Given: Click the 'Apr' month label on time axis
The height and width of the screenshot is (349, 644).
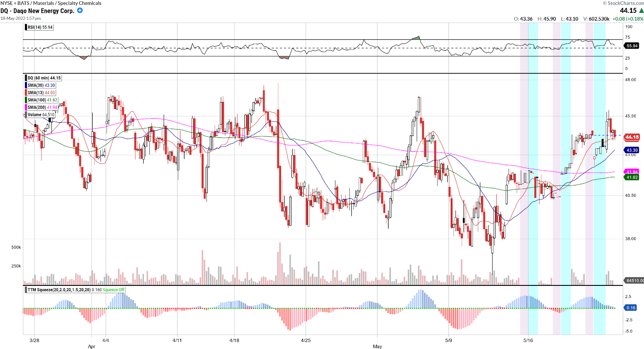Looking at the screenshot, I should coord(92,346).
